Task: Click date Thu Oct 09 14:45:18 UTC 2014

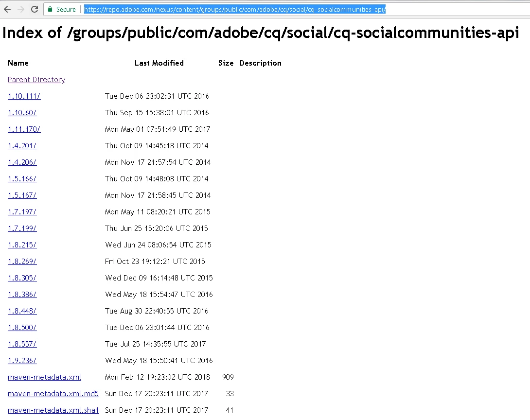Action: coord(157,146)
